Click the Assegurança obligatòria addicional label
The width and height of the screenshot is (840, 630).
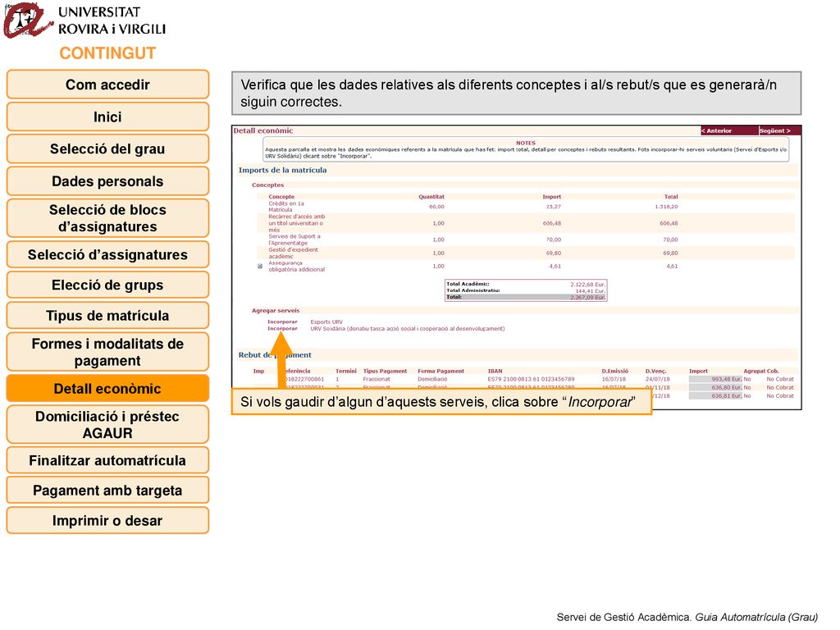[x=296, y=267]
